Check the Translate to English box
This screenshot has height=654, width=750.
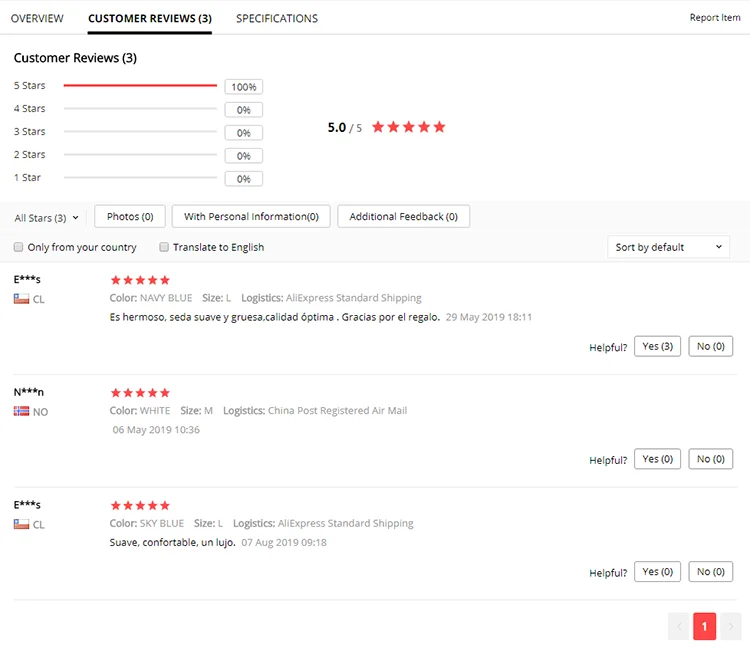click(164, 247)
